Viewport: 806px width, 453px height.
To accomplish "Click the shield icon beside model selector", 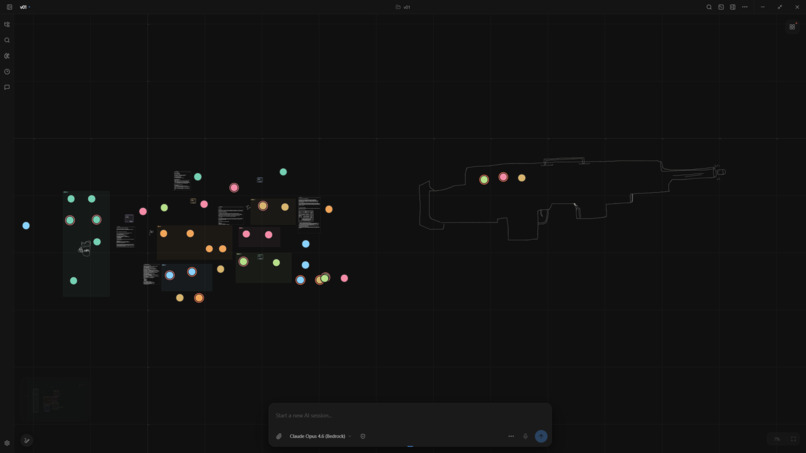I will 363,436.
